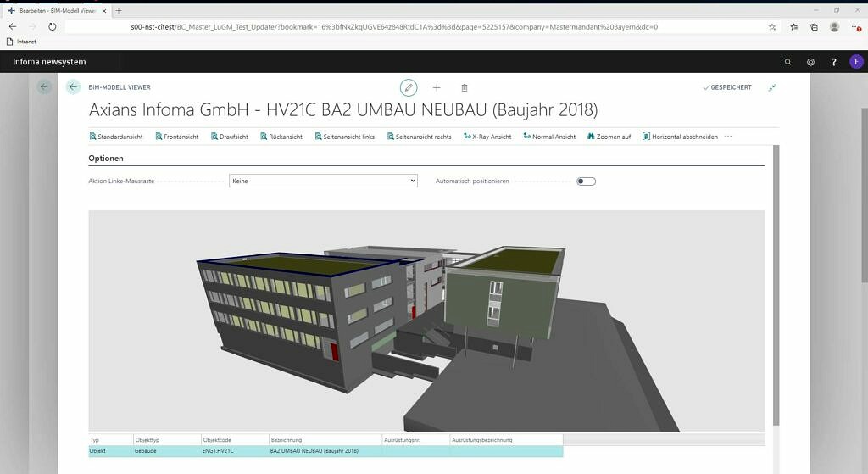This screenshot has width=868, height=474.
Task: Bookmark page with the star icon
Action: tap(772, 26)
